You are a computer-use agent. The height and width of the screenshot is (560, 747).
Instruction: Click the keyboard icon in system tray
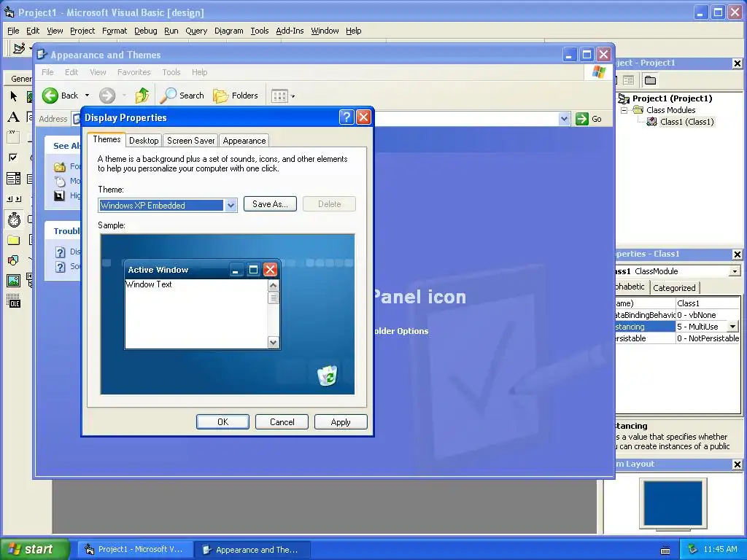(x=665, y=550)
